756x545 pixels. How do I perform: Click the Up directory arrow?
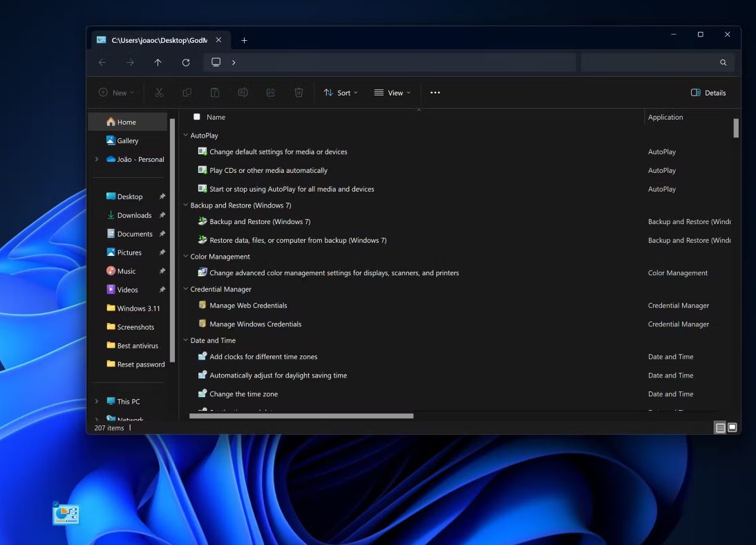pos(158,62)
